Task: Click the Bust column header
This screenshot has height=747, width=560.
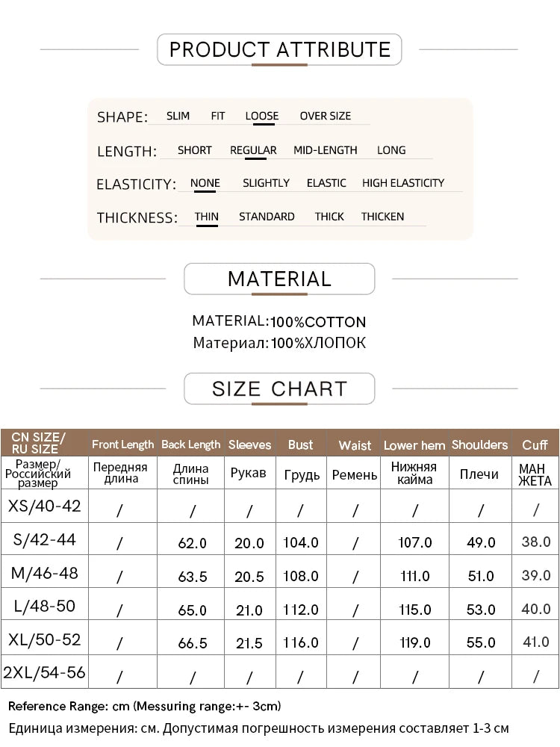Action: (x=300, y=444)
